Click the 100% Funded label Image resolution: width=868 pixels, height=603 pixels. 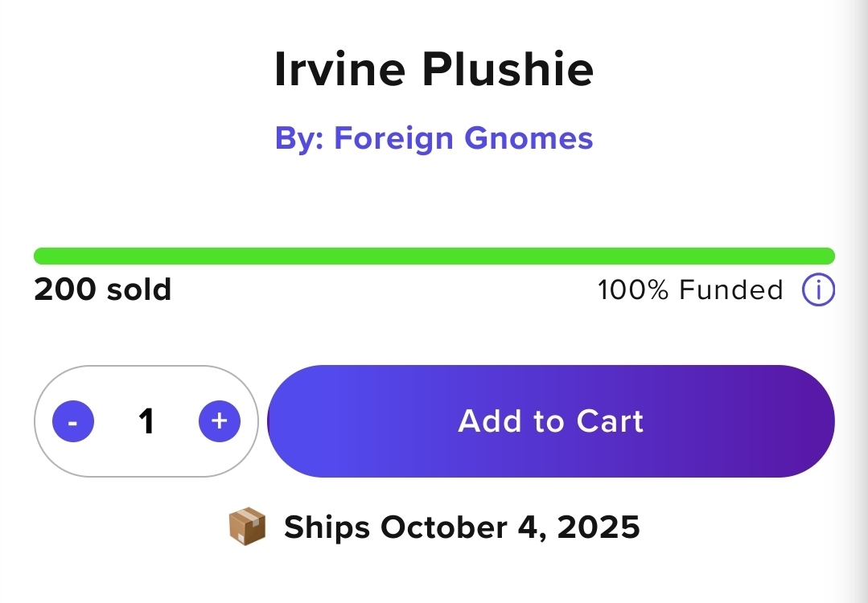tap(690, 290)
